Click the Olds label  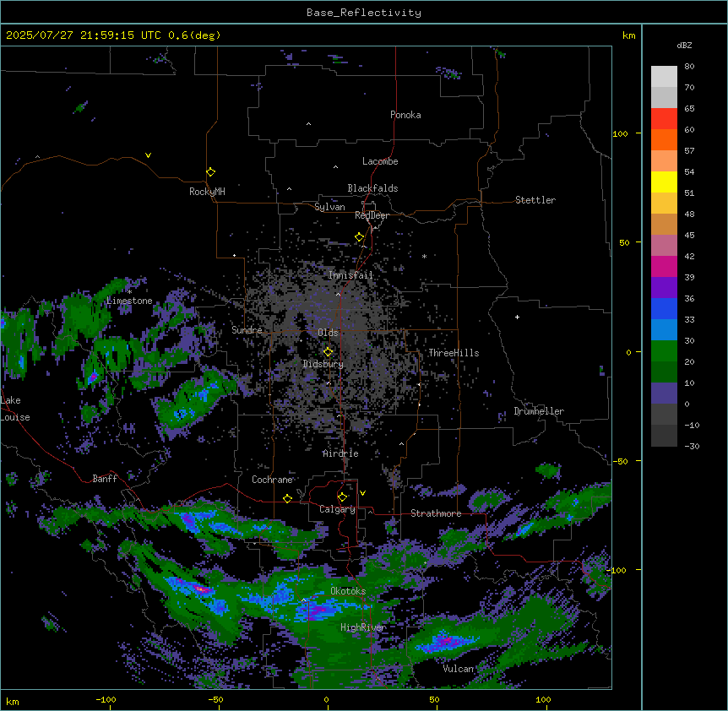(328, 333)
